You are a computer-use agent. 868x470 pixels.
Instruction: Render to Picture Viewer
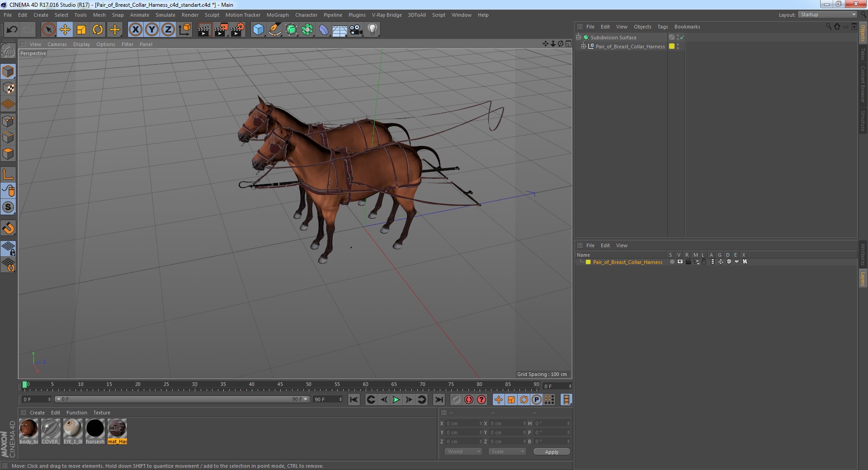click(x=221, y=30)
